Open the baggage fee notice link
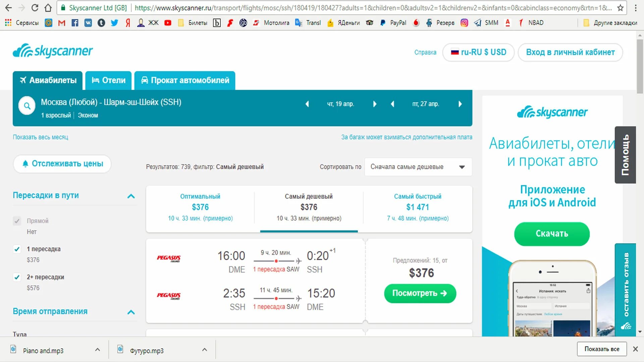The height and width of the screenshot is (362, 644). [x=407, y=137]
